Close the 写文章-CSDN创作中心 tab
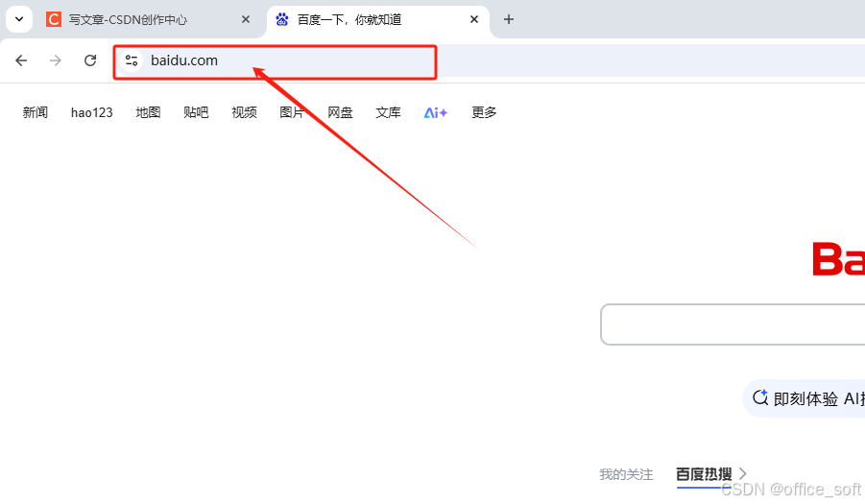Image resolution: width=865 pixels, height=504 pixels. 246,19
